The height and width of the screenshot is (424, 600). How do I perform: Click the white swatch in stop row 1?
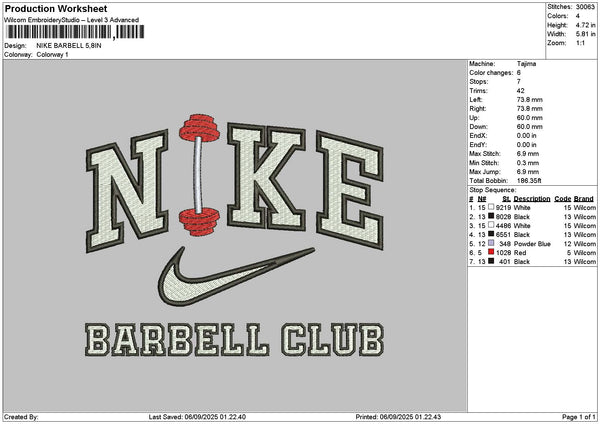[x=491, y=207]
